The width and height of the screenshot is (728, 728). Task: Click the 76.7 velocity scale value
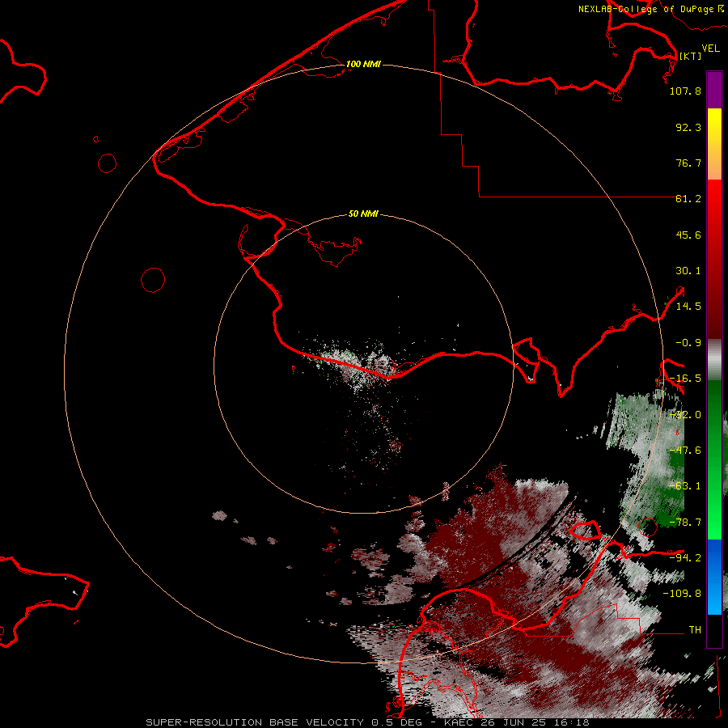click(688, 163)
